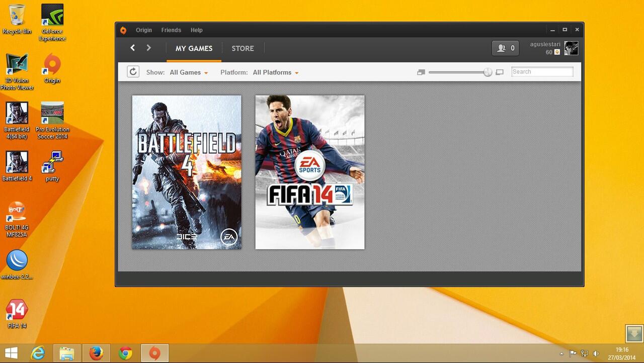This screenshot has height=363, width=644.
Task: Click the taskbar clock 19:16
Action: point(622,350)
